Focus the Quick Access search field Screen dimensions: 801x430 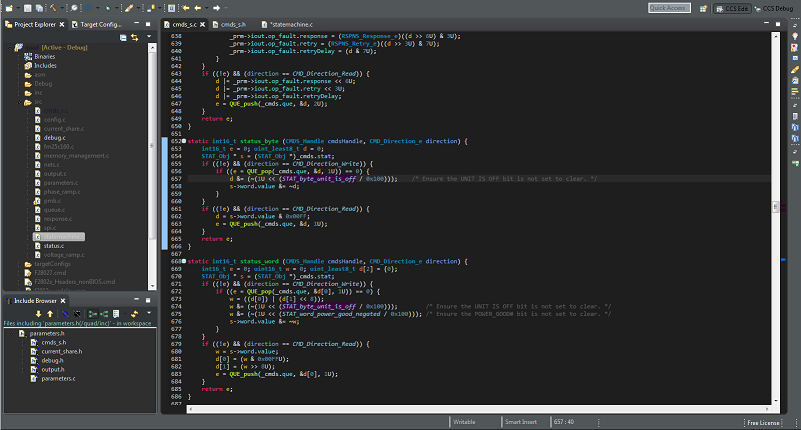(669, 8)
